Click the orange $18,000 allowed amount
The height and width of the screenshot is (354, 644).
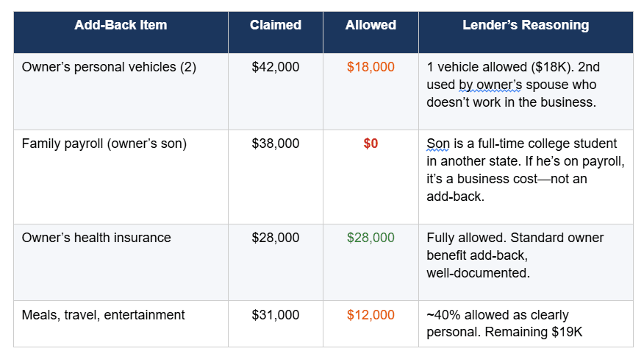click(x=371, y=67)
